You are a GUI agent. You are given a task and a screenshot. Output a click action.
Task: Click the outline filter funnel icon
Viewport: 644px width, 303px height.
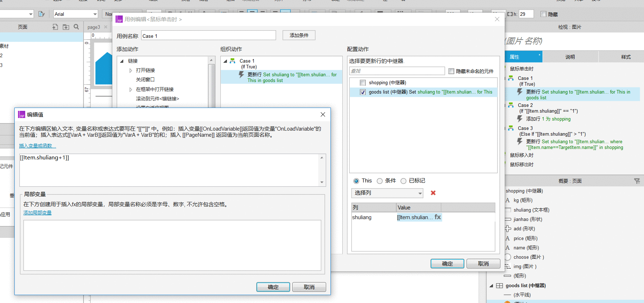click(x=637, y=181)
